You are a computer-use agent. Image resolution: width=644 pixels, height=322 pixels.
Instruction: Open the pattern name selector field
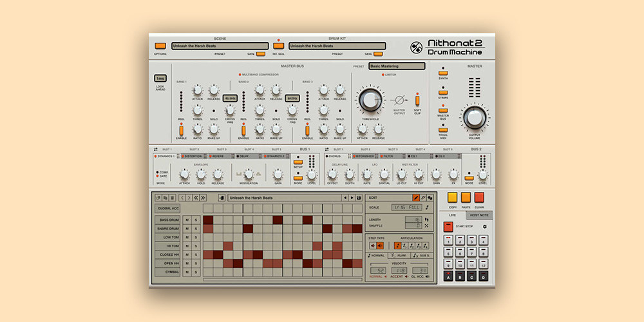pyautogui.click(x=284, y=198)
